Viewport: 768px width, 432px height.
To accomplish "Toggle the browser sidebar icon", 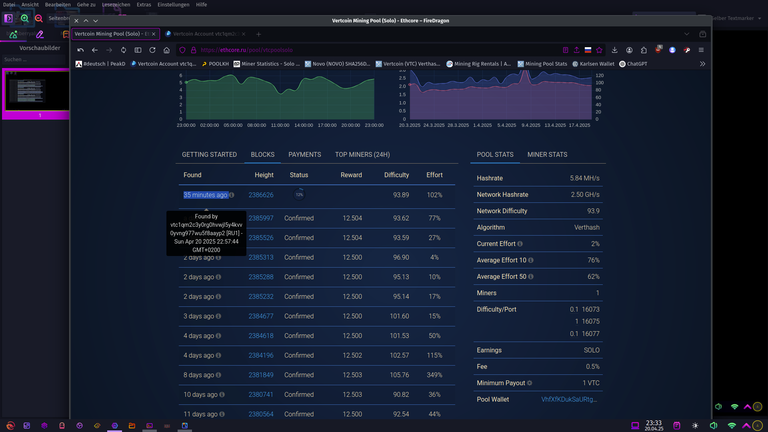I will [x=138, y=50].
